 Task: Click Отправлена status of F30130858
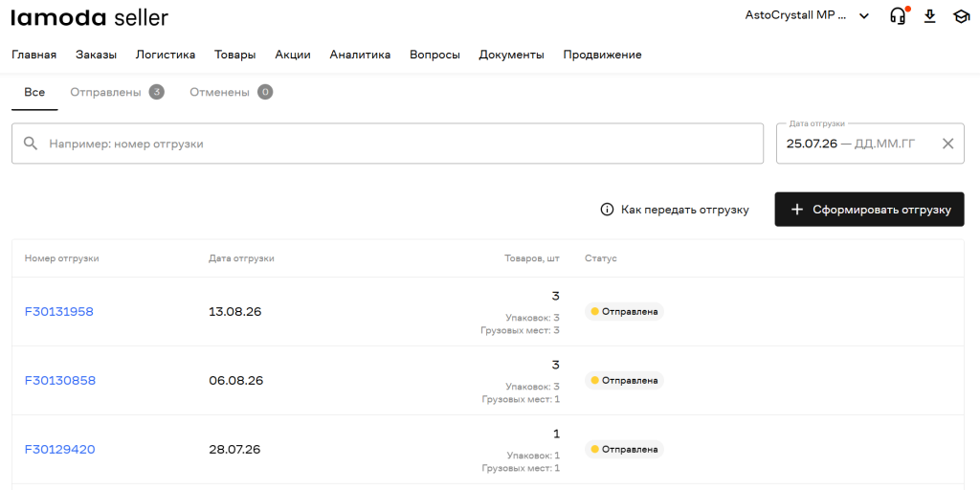point(624,380)
